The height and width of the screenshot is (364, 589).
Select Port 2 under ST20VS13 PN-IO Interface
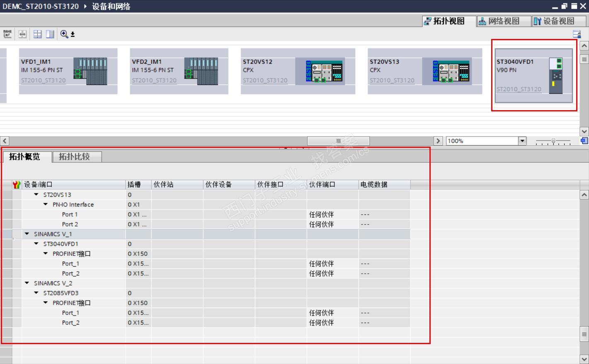click(x=70, y=224)
